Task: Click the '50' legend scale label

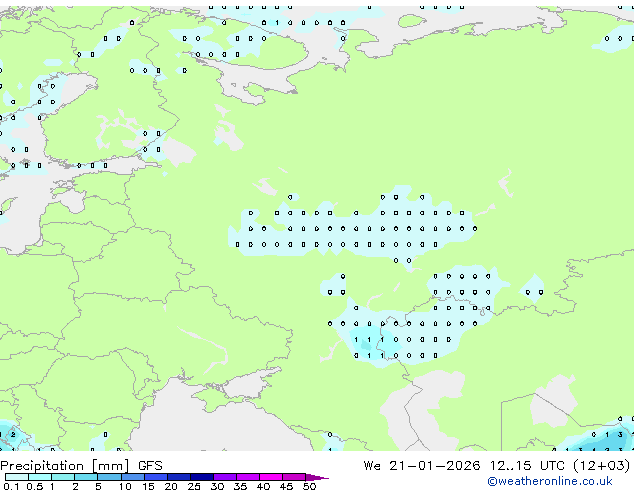Action: click(309, 486)
